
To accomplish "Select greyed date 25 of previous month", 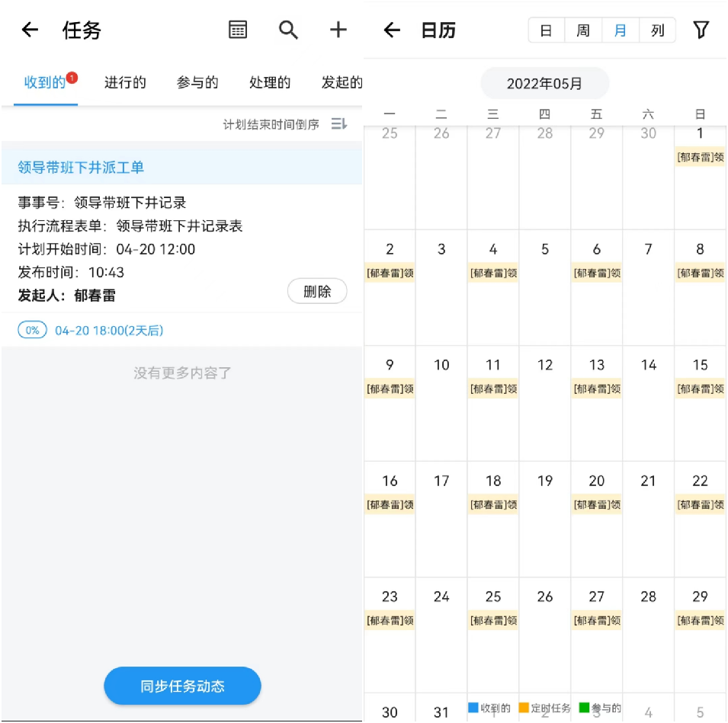I will click(390, 133).
